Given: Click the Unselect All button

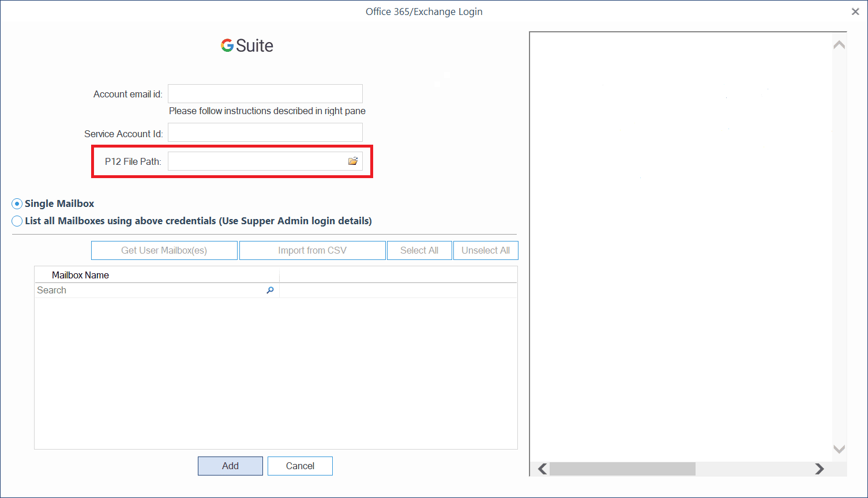Looking at the screenshot, I should pos(486,250).
